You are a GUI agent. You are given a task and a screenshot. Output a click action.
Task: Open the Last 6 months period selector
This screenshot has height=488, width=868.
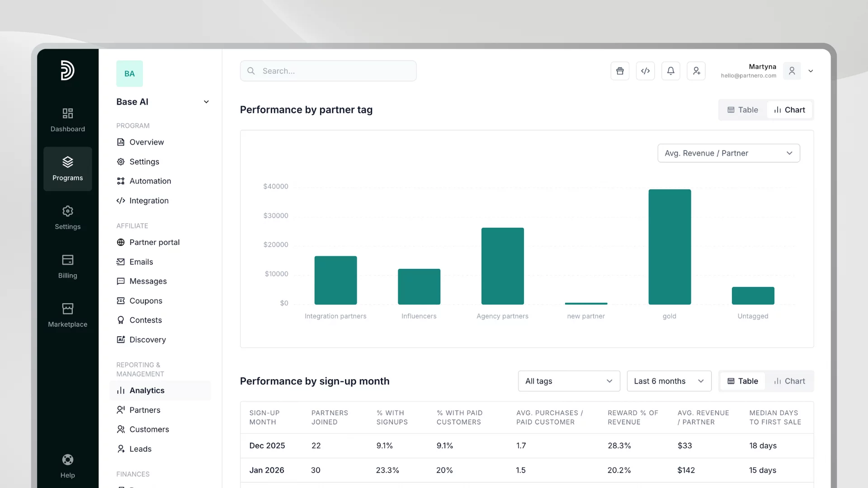tap(669, 381)
